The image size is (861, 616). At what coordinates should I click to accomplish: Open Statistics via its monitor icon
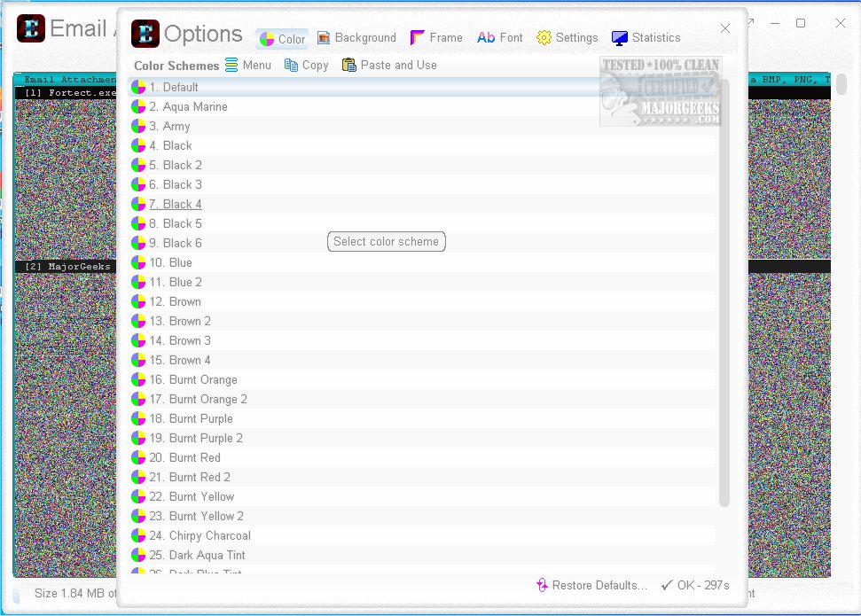tap(618, 37)
